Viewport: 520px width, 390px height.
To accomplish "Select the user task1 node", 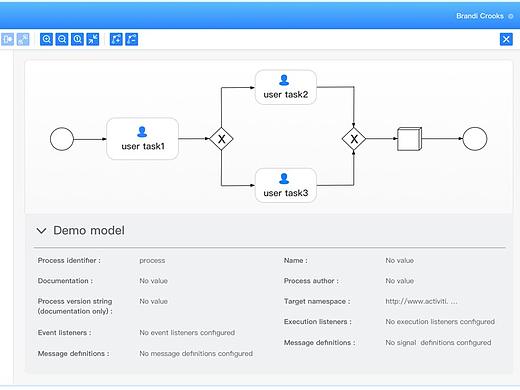I will [x=142, y=139].
